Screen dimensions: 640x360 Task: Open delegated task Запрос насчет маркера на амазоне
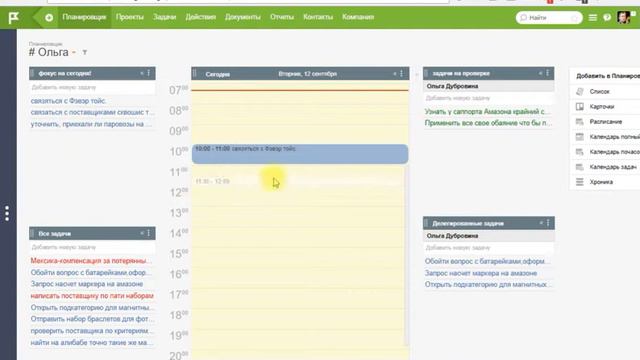(481, 273)
